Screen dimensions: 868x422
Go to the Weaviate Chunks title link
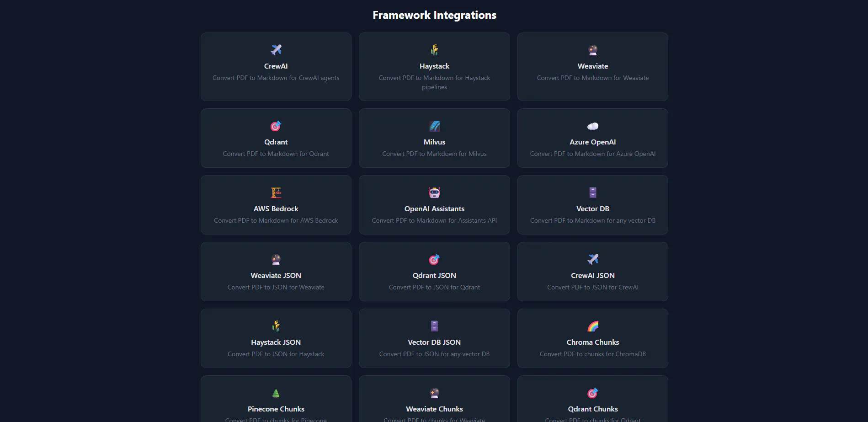point(434,409)
